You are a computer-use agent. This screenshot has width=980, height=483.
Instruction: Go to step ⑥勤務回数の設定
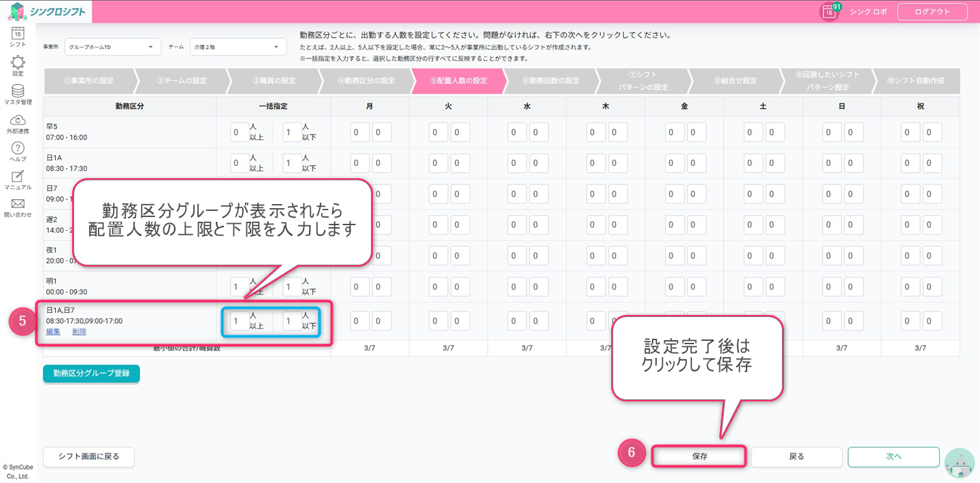[551, 81]
